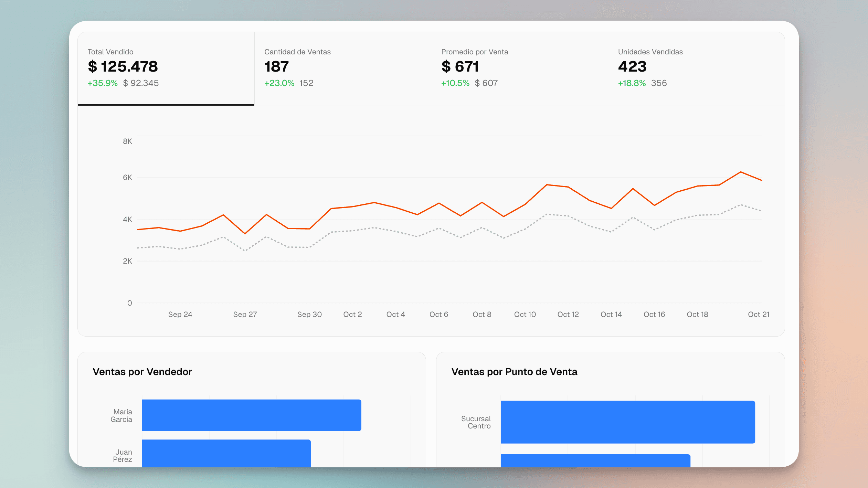Click the orange line peak near Oct 20

point(740,172)
